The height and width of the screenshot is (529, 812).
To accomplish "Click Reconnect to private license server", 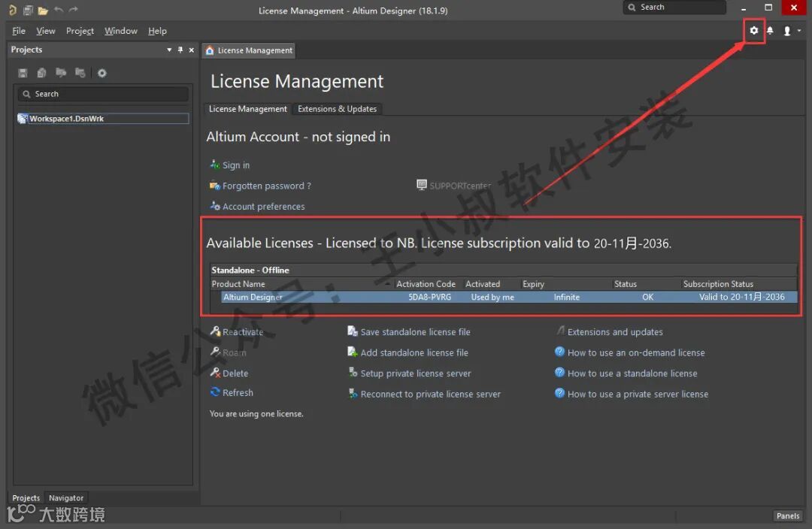I will click(x=424, y=394).
